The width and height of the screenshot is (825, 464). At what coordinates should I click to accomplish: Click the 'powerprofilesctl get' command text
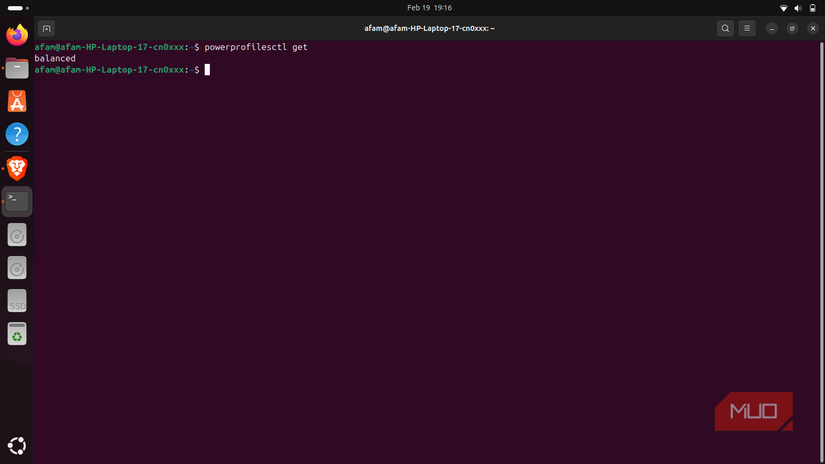[256, 47]
